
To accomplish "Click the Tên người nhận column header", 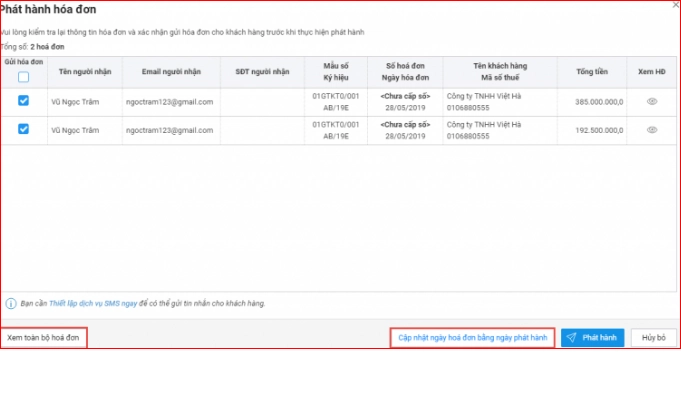I will (78, 71).
